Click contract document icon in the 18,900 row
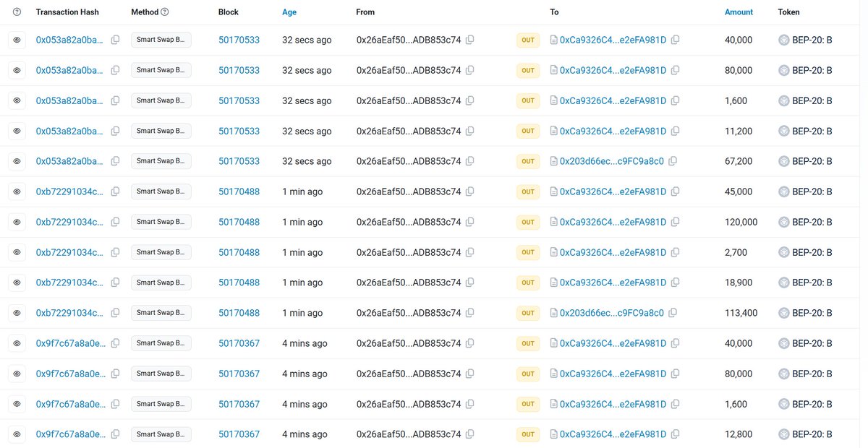 coord(554,283)
